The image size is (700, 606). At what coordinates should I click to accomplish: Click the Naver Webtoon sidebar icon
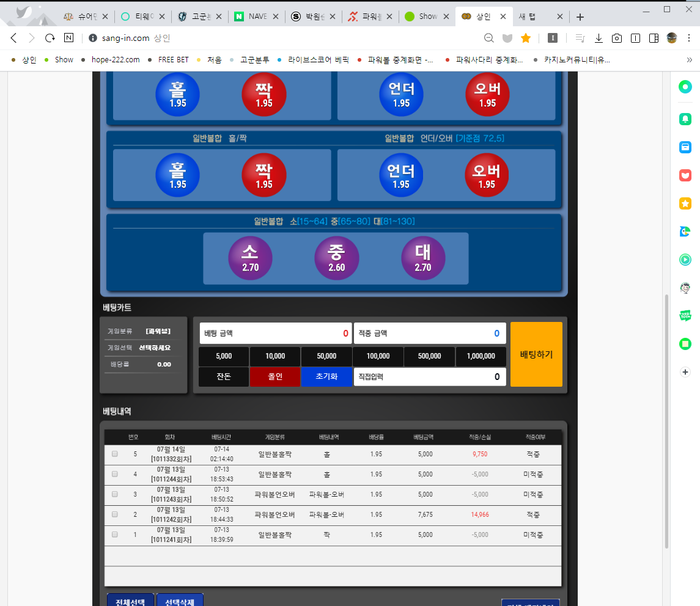[x=685, y=316]
